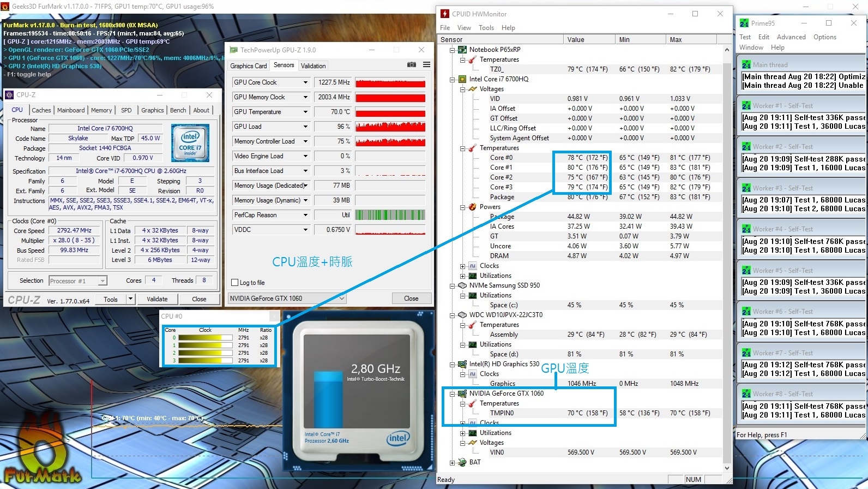Image resolution: width=868 pixels, height=489 pixels.
Task: Click the Tools button in CPU-Z
Action: [111, 299]
